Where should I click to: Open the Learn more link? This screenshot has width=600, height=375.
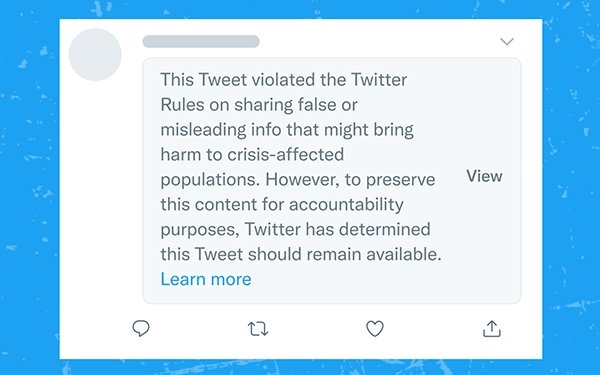pos(206,279)
